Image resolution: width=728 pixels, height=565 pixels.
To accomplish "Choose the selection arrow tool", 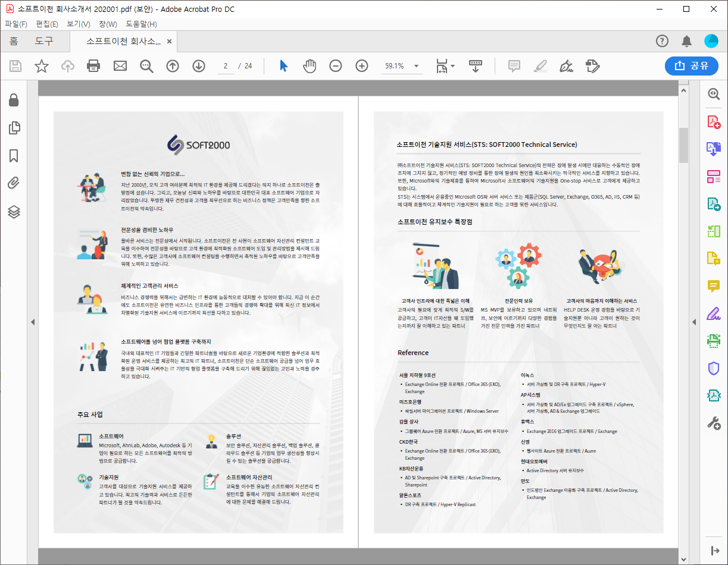I will point(283,66).
